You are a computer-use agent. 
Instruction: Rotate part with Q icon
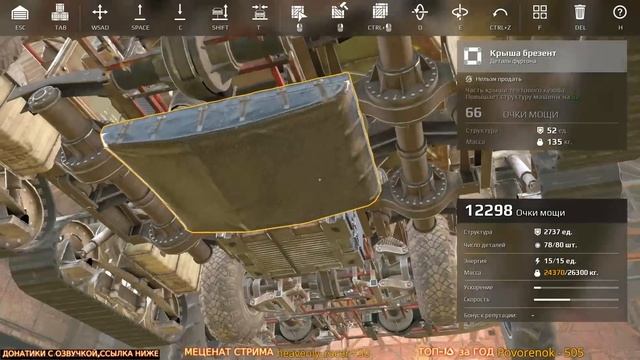click(420, 12)
